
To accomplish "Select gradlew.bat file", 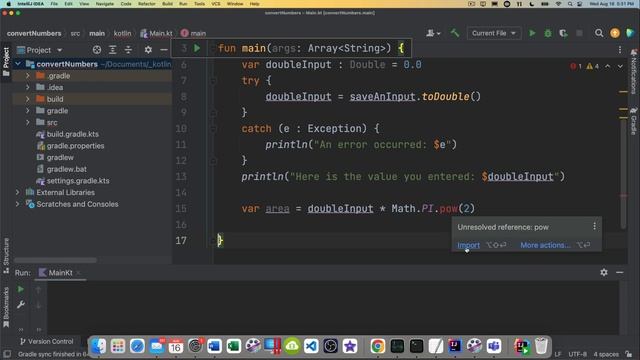I will tap(67, 169).
